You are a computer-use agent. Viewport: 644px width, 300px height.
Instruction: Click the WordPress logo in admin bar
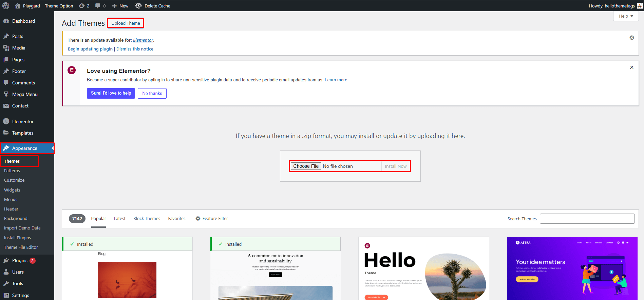click(6, 6)
